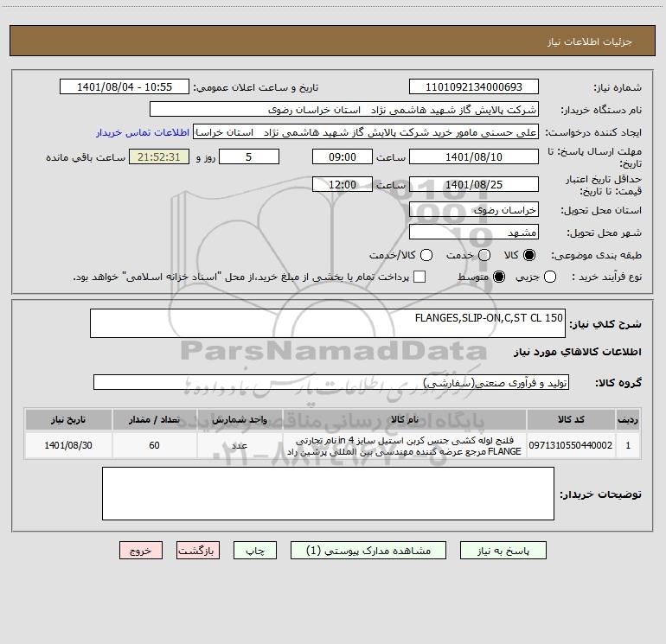Open مشاهده مدارک پیوستی (1) button
This screenshot has width=666, height=644.
tap(368, 551)
